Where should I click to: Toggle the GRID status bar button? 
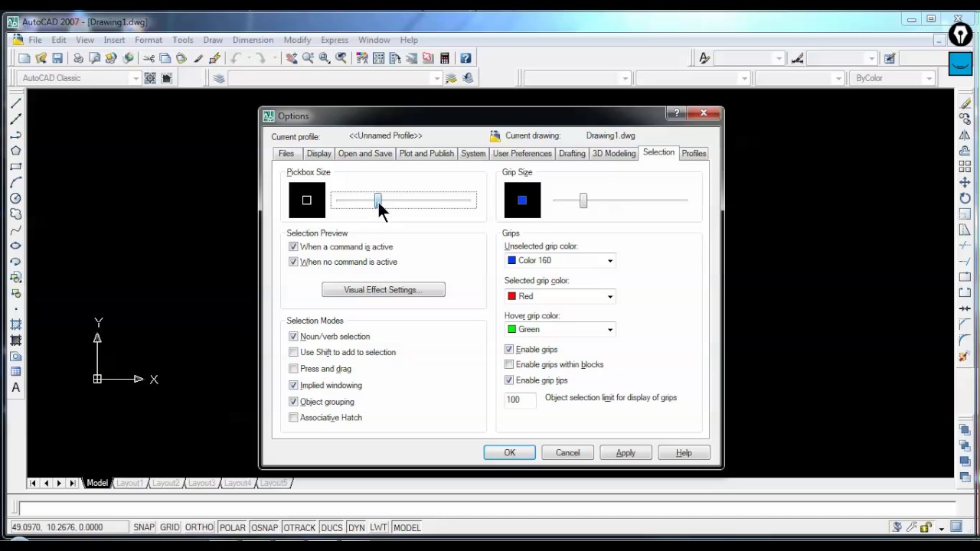169,527
